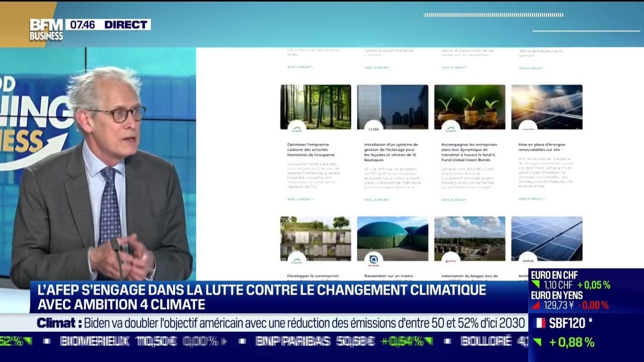Click the red logo badge on the Valorisation du biogaz card
Screen dimensions: 644x362
point(451,260)
